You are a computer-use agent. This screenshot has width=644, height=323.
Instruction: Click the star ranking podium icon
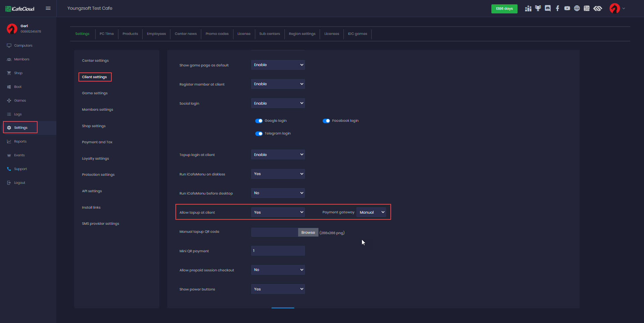click(528, 8)
